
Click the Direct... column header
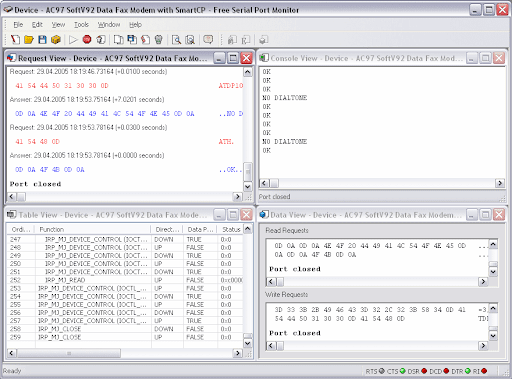[x=167, y=229]
